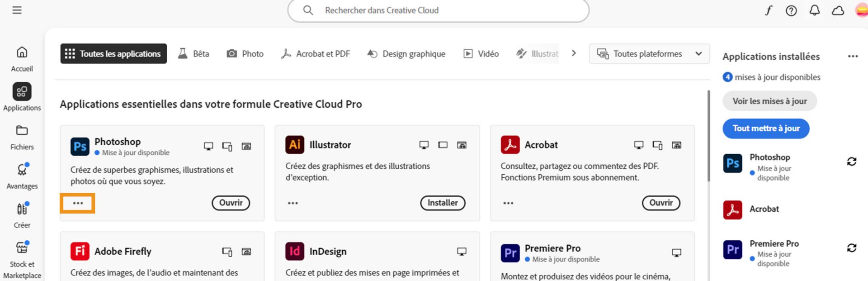Open the notifications bell
Screen dimensions: 868x281
coord(815,10)
